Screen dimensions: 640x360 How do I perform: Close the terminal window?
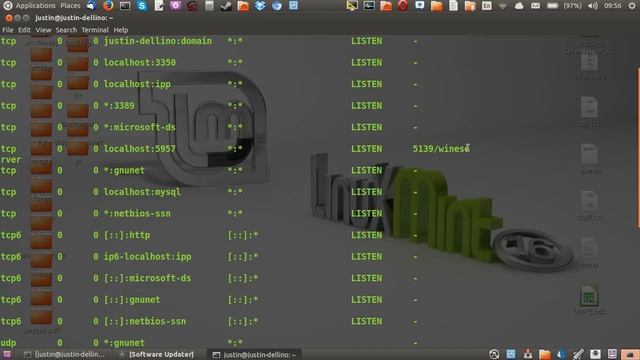click(x=9, y=18)
